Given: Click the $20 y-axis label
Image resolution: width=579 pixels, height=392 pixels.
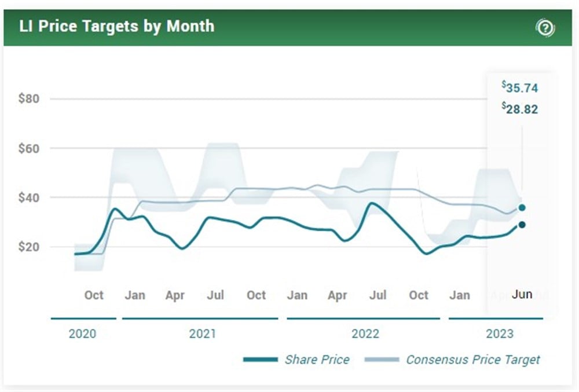Looking at the screenshot, I should [28, 247].
